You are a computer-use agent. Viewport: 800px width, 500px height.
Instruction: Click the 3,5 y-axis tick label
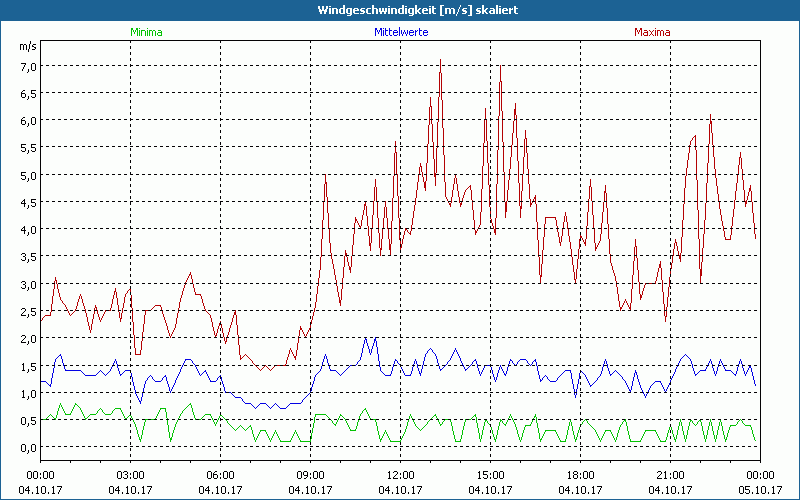click(x=27, y=257)
